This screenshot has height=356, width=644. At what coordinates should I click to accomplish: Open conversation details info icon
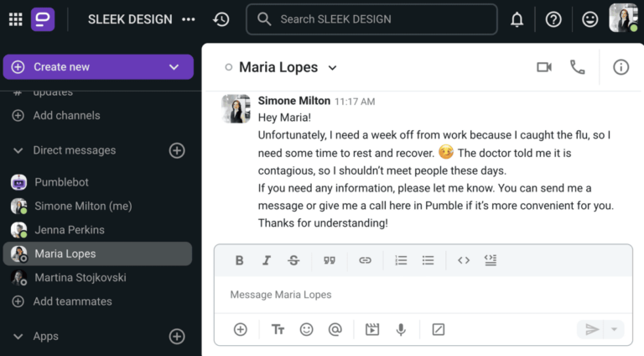(621, 67)
